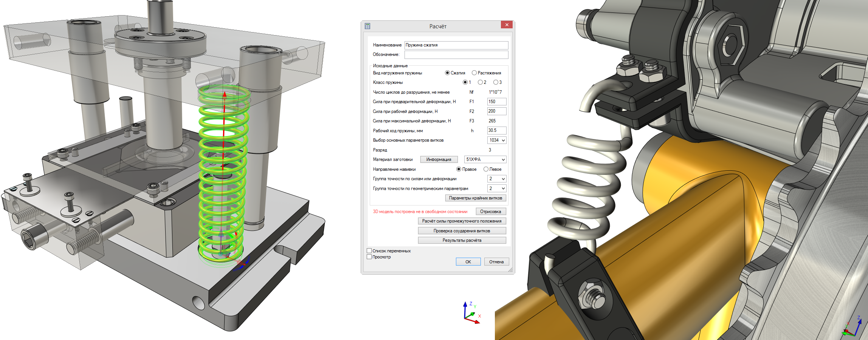The width and height of the screenshot is (868, 340).
Task: Tick the Просмотр checkbox
Action: [369, 257]
